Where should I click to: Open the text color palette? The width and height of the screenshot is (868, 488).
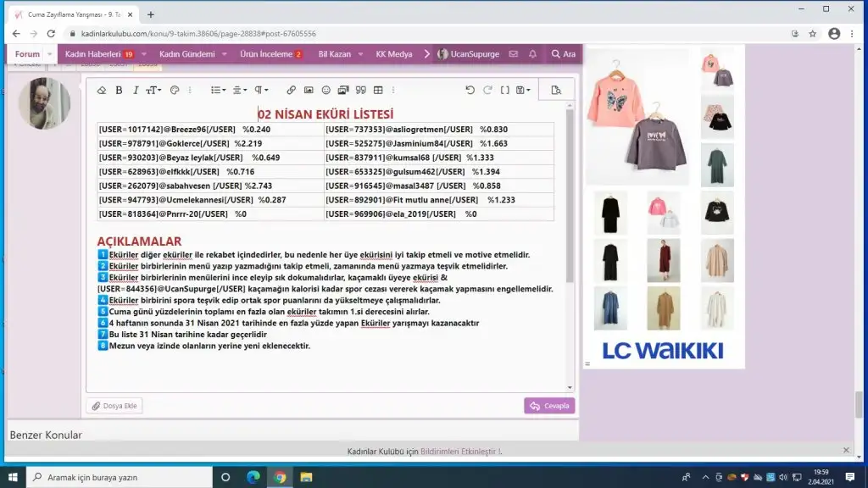point(175,90)
